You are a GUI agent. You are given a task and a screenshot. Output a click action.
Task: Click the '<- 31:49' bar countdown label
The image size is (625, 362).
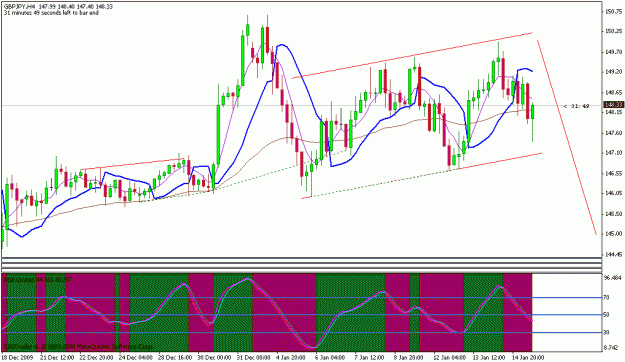pyautogui.click(x=576, y=106)
